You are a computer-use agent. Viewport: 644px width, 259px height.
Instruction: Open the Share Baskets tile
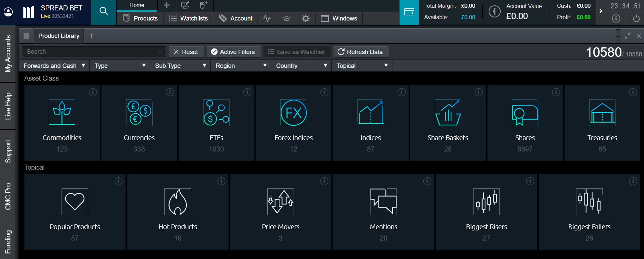click(448, 123)
